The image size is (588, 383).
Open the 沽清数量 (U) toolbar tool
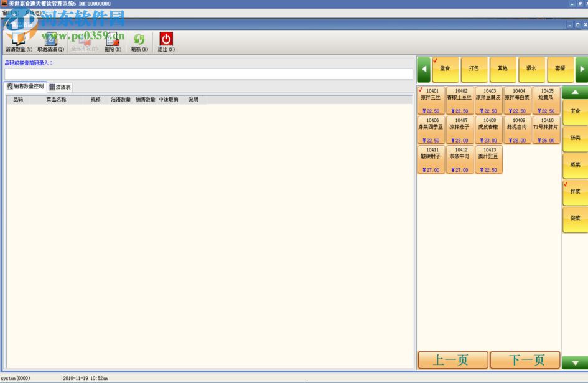(19, 42)
